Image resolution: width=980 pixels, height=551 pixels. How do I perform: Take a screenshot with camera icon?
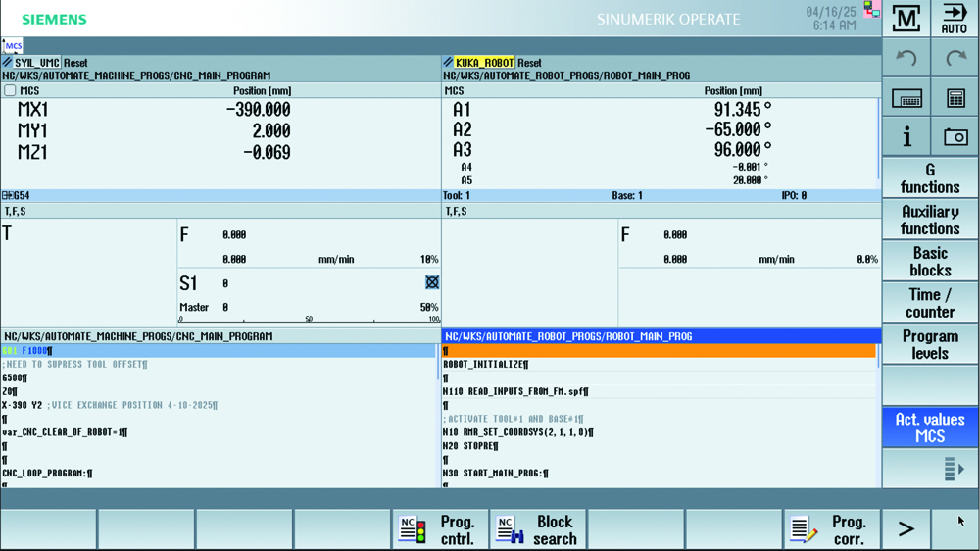(955, 137)
